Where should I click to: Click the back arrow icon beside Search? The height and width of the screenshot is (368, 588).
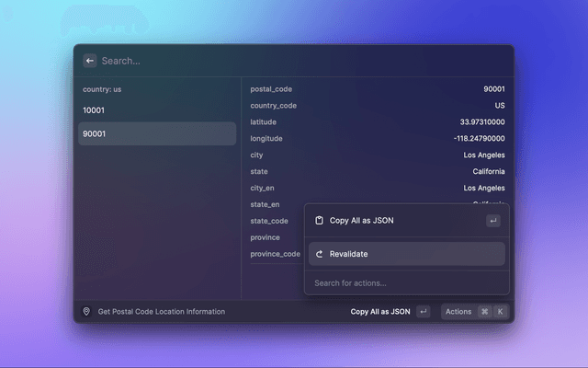pos(89,61)
